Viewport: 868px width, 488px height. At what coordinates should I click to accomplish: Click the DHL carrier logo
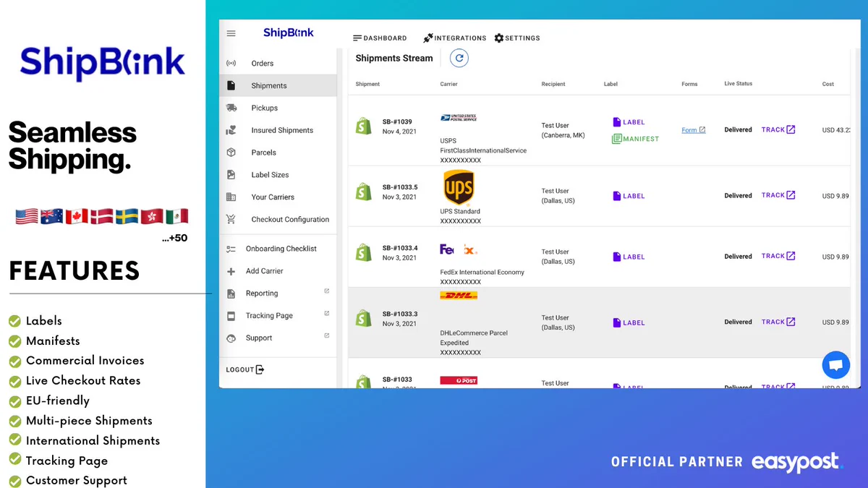coord(459,296)
